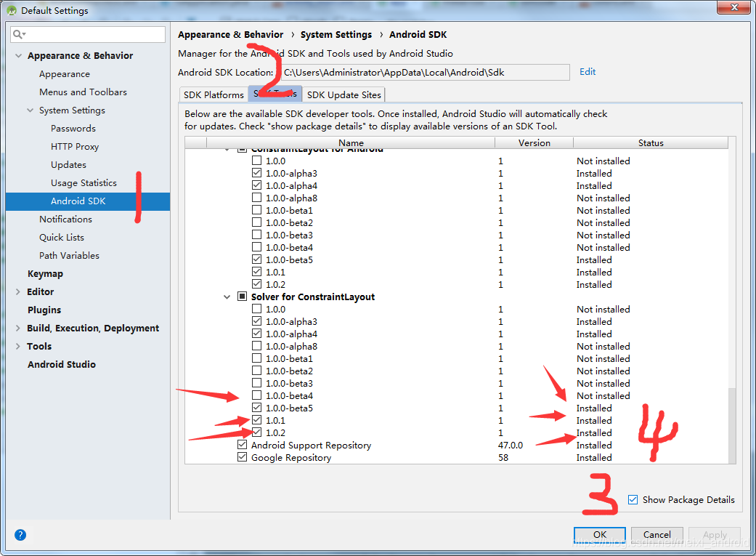Image resolution: width=756 pixels, height=556 pixels.
Task: Expand the Tools settings node
Action: point(18,346)
